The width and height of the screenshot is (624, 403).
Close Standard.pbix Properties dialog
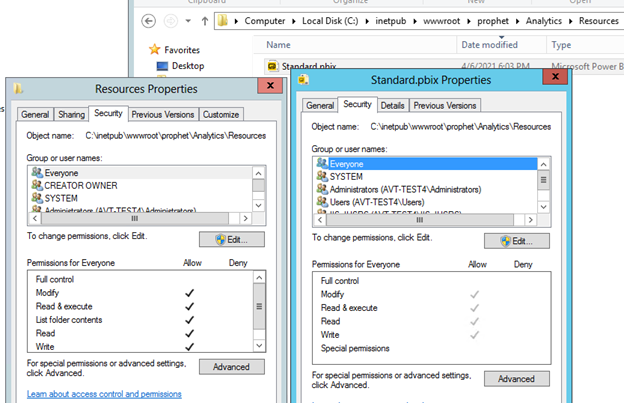coord(556,76)
